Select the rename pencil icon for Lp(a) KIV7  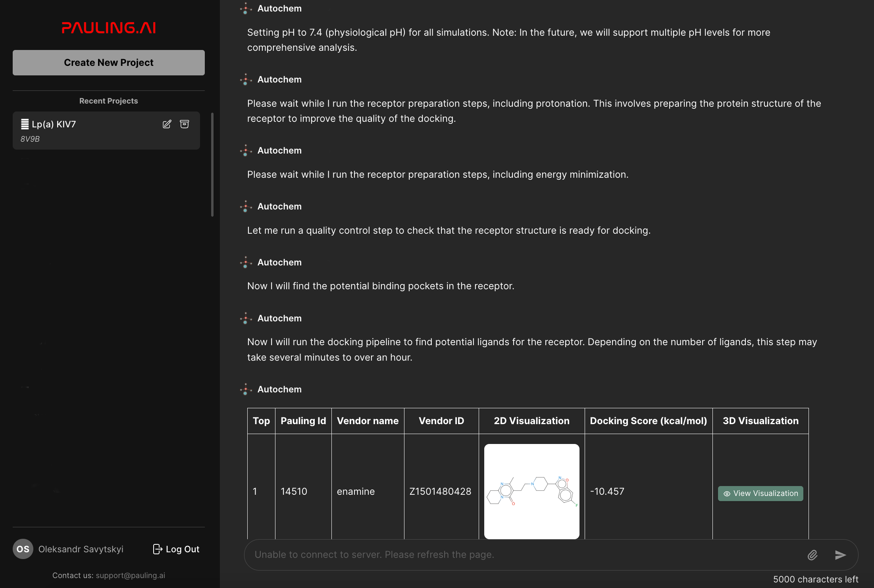point(167,124)
